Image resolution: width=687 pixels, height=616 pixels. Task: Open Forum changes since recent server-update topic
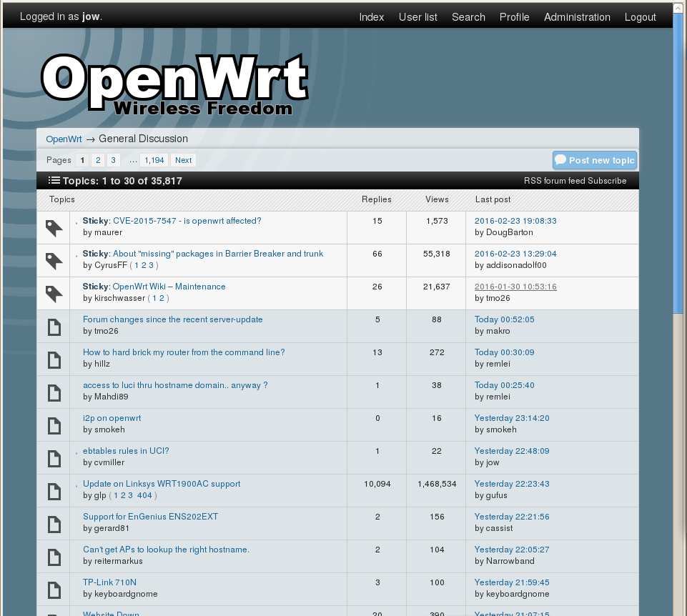click(x=172, y=319)
